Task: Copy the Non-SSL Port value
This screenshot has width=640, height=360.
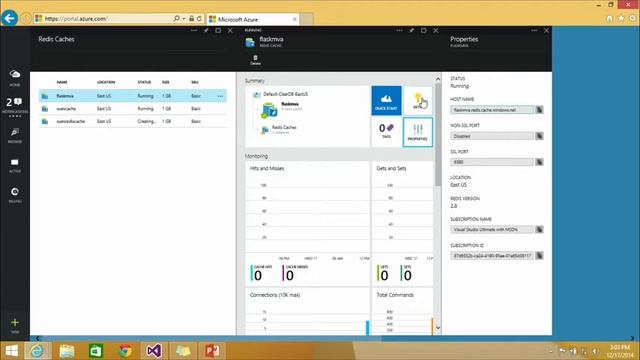Action: pos(539,136)
